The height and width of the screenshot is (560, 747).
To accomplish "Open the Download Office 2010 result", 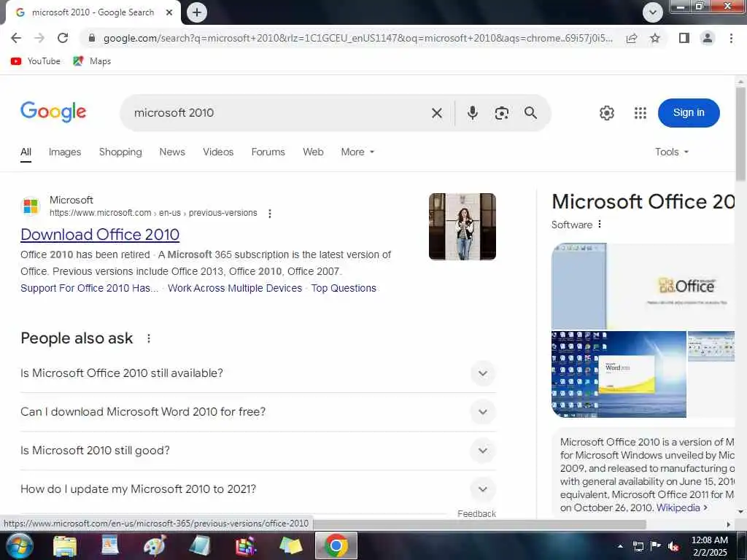I will 100,234.
